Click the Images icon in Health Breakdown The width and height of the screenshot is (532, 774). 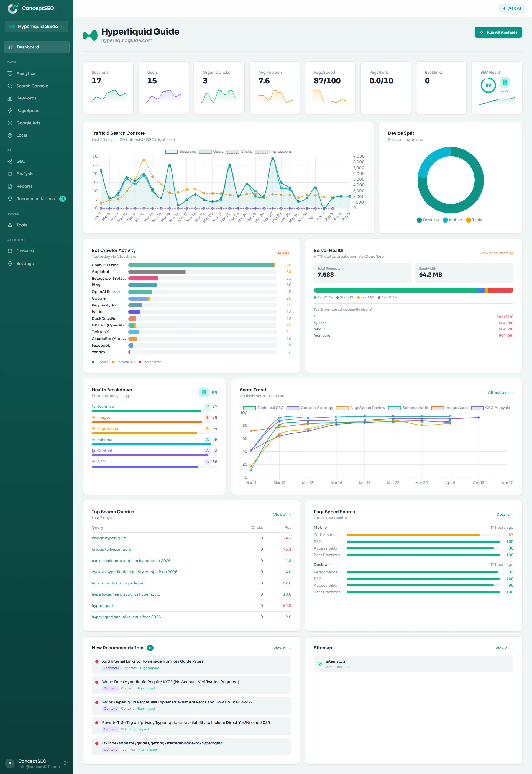94,417
